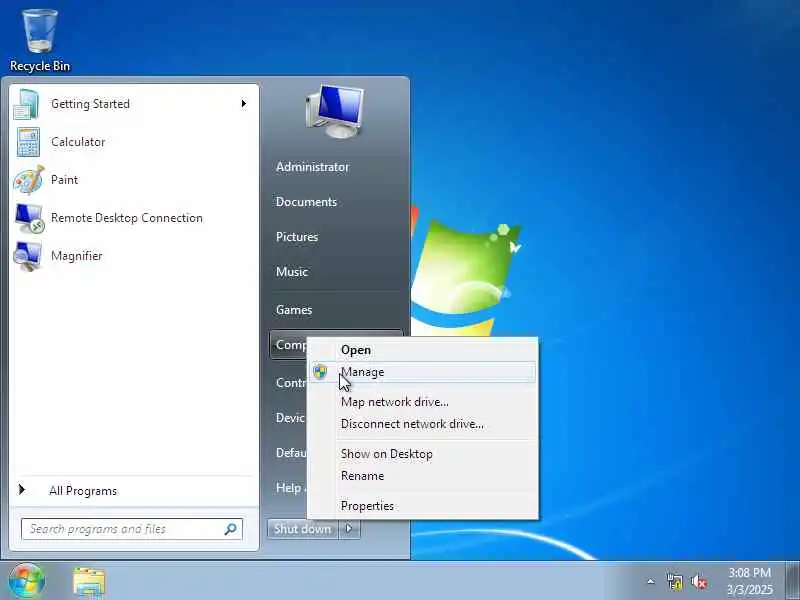The image size is (800, 600).
Task: Choose Manage in context menu
Action: click(x=422, y=372)
